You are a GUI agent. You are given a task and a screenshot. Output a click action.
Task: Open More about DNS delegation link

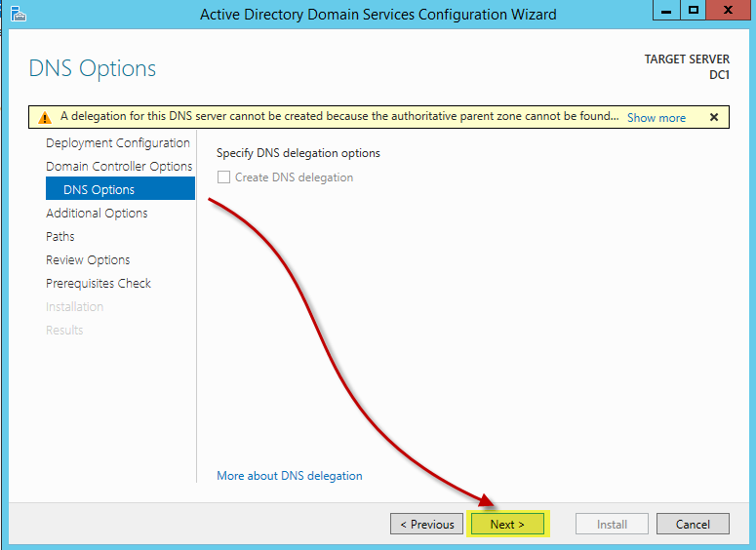click(x=290, y=476)
